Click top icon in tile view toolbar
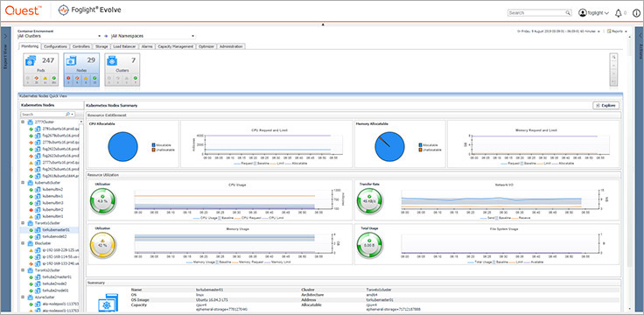The width and height of the screenshot is (644, 315). (x=613, y=58)
